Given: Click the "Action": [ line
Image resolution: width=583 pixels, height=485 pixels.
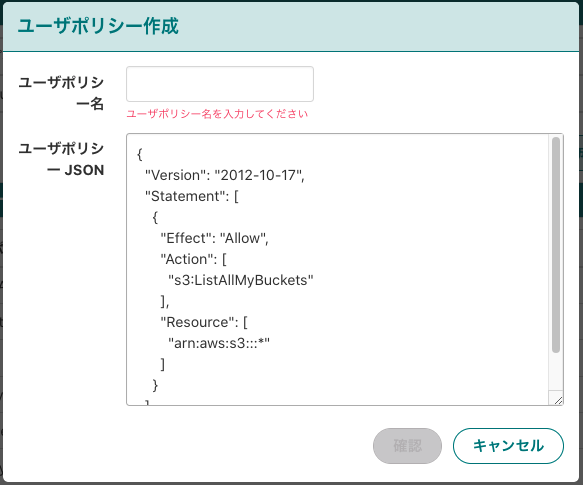Looking at the screenshot, I should click(193, 259).
